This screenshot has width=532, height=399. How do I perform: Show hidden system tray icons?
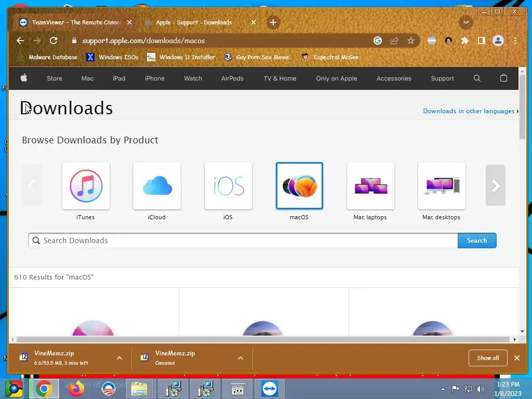click(443, 389)
